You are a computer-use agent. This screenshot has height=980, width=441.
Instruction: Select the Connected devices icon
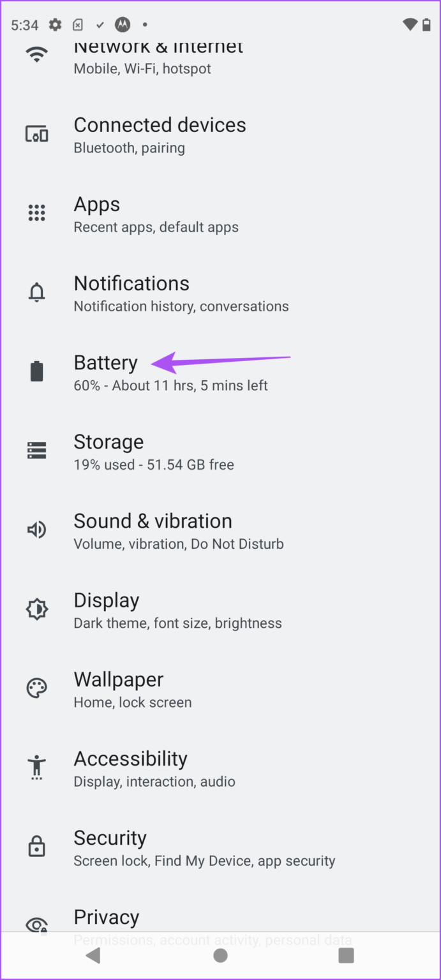(x=36, y=133)
